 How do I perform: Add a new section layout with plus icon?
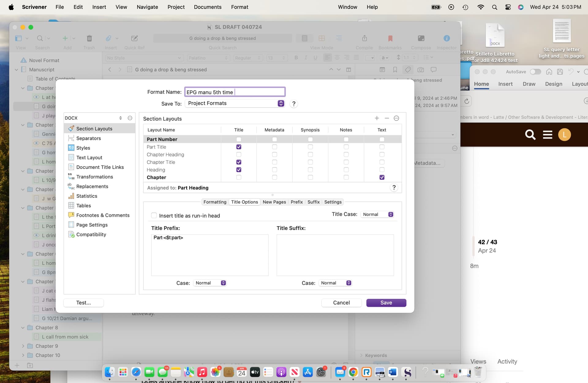pyautogui.click(x=377, y=118)
